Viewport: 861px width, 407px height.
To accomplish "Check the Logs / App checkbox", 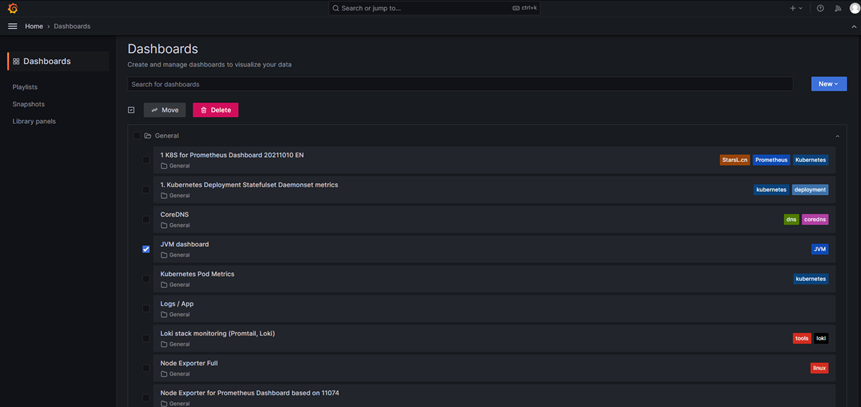I will pos(146,308).
